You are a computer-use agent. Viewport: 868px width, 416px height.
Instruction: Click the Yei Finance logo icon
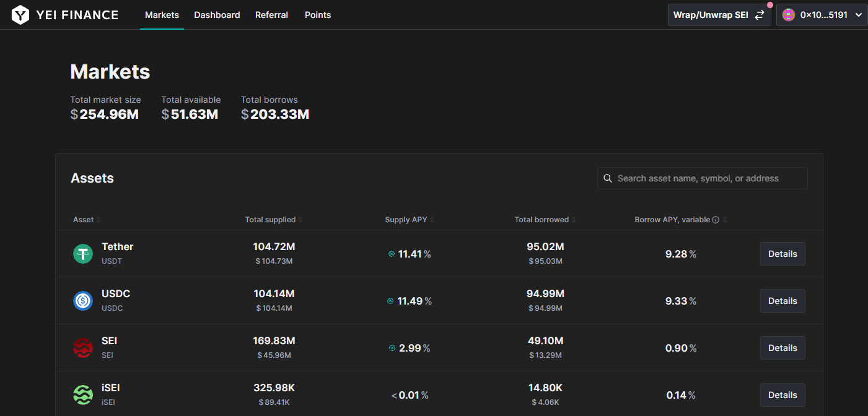coord(20,15)
